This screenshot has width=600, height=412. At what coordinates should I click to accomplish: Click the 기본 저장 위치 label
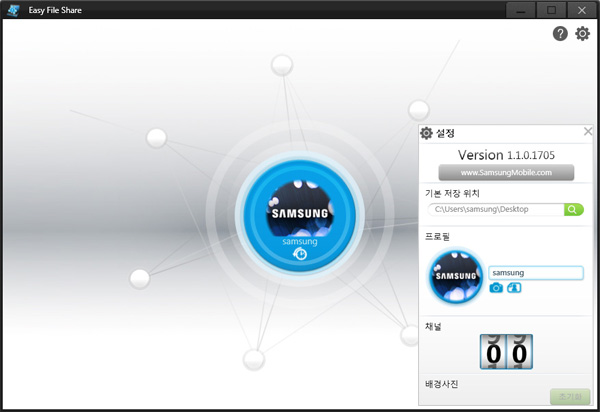452,194
